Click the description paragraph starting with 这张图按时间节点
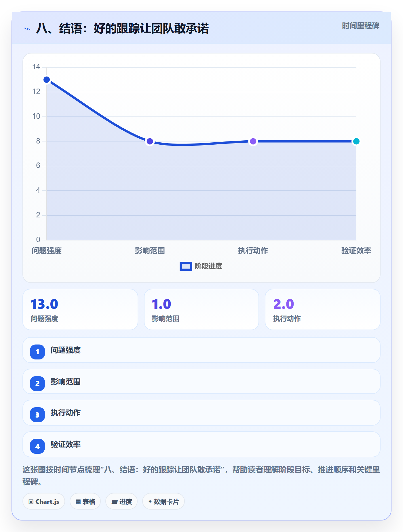The height and width of the screenshot is (532, 403). tap(201, 476)
